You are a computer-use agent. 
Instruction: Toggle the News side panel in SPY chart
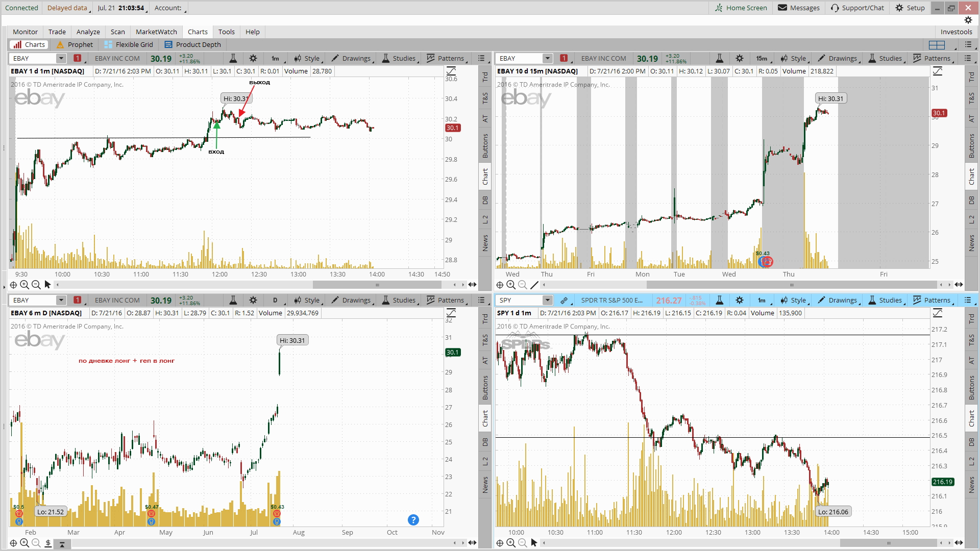971,485
